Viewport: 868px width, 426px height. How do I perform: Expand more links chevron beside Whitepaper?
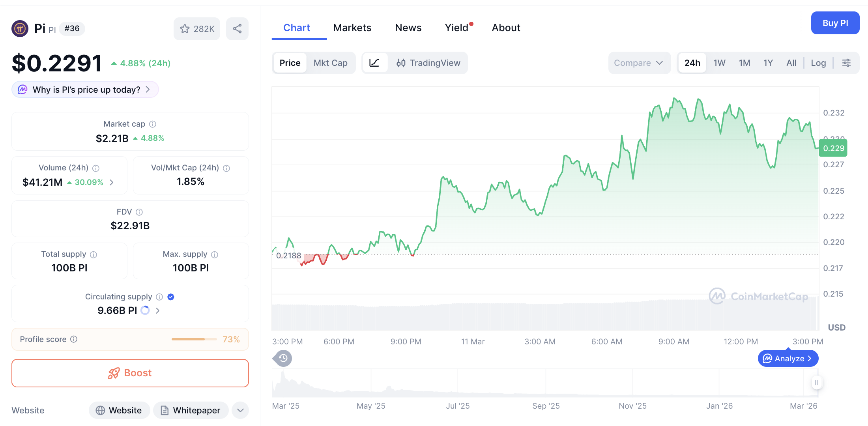tap(240, 410)
